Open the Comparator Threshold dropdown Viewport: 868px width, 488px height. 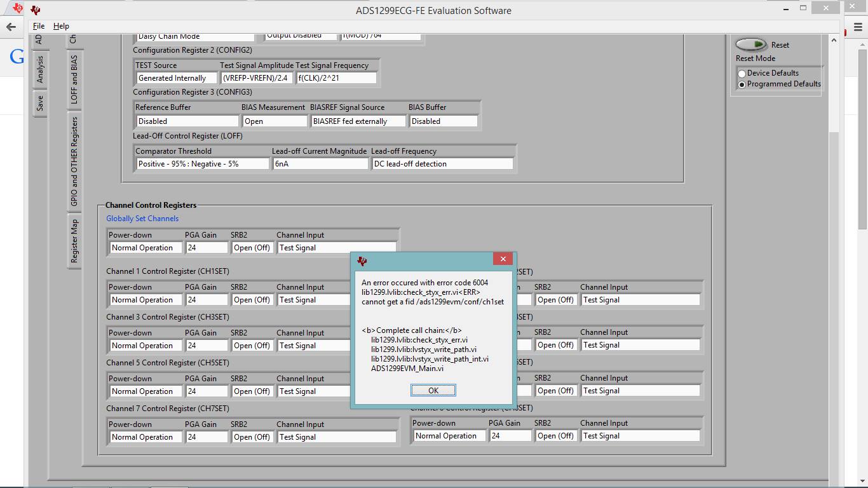point(203,163)
